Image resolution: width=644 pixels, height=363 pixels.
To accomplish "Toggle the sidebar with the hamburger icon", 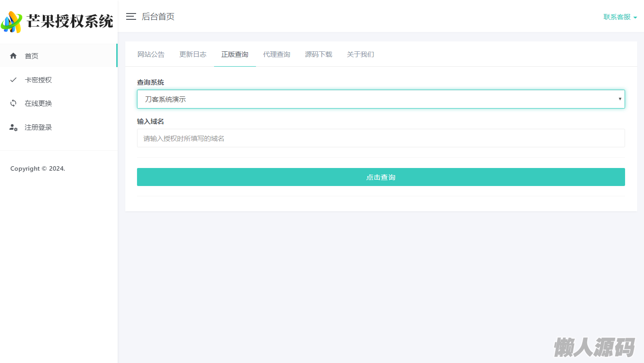I will click(x=131, y=17).
